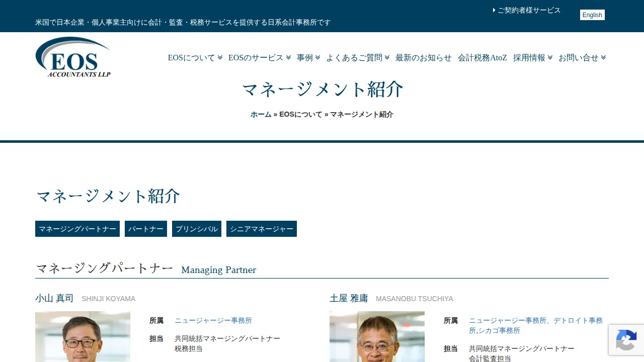Expand the 採用情報 menu chevron
This screenshot has width=644, height=362.
(550, 57)
